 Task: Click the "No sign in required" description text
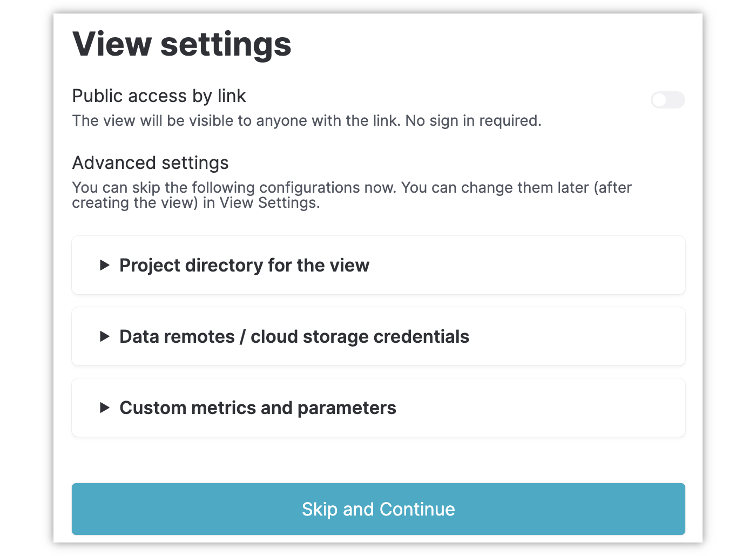click(x=473, y=121)
